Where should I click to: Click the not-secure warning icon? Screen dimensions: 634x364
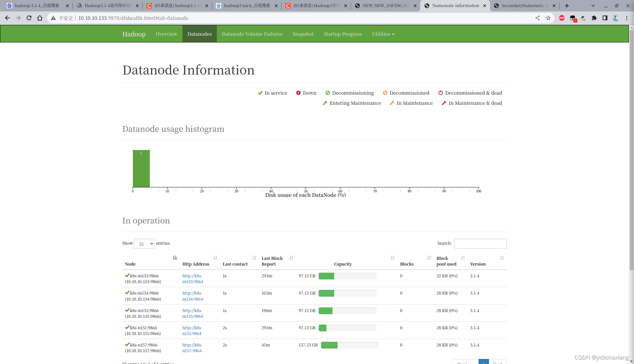coord(53,18)
